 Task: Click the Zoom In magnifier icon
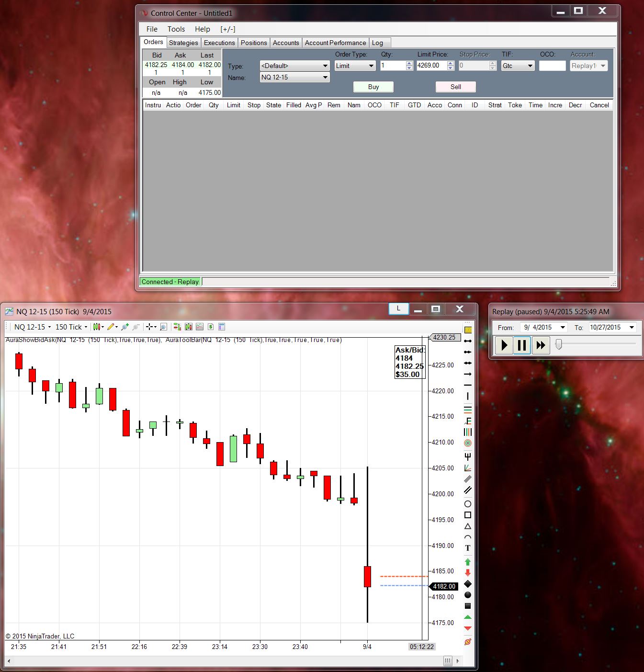[125, 327]
